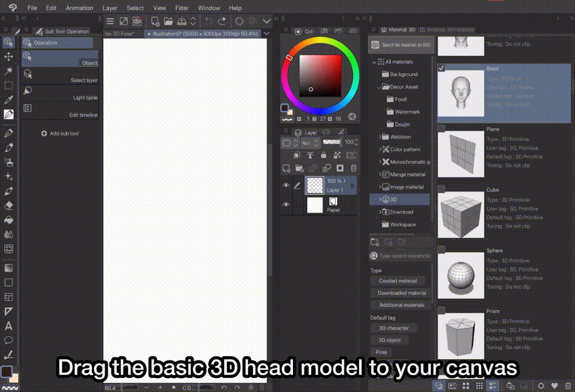The height and width of the screenshot is (392, 575).
Task: Select the Text tool
Action: pyautogui.click(x=8, y=325)
